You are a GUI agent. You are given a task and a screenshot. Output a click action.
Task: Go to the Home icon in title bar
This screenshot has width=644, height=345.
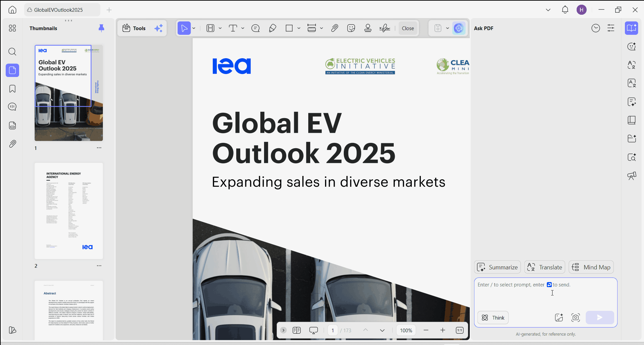pos(12,10)
